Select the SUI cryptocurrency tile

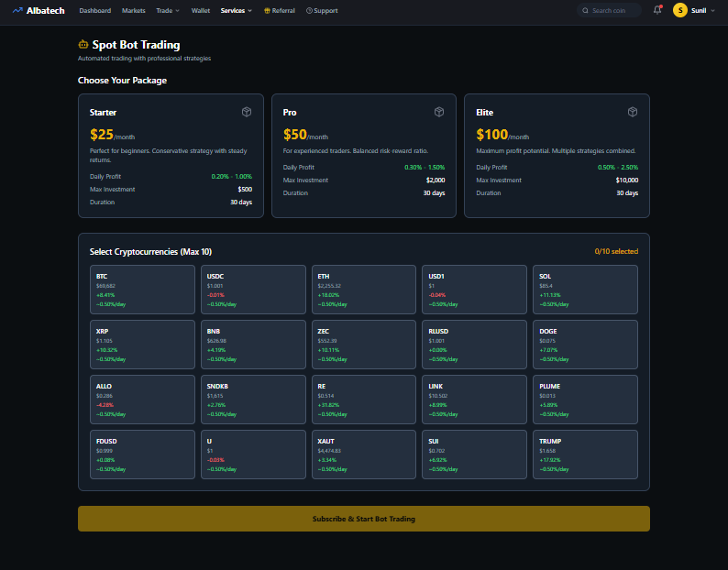tap(474, 455)
